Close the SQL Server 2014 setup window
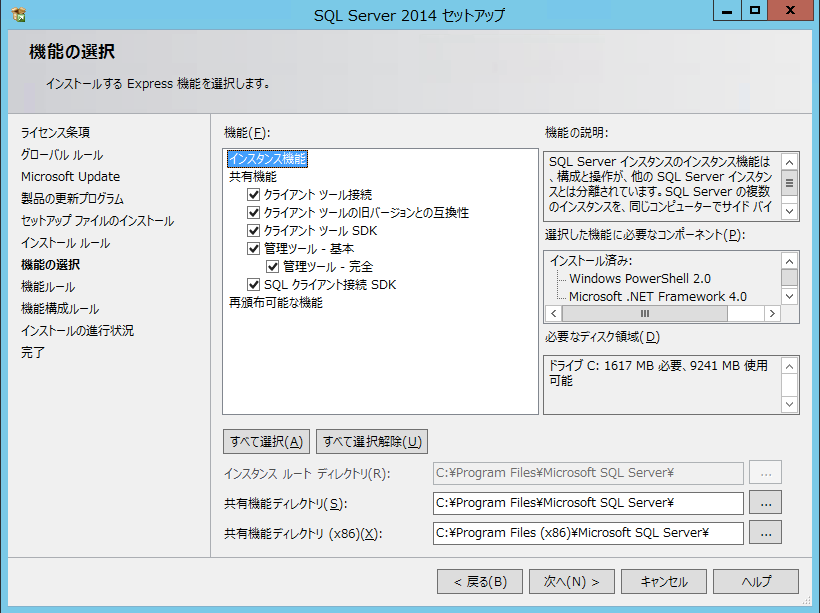The width and height of the screenshot is (820, 613). click(x=791, y=10)
